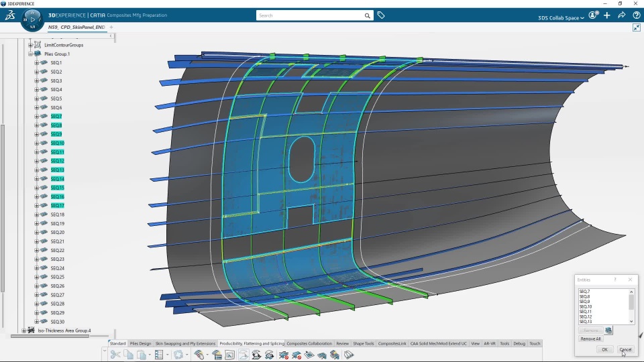Expand the SEQ.7 tree node
The image size is (644, 362).
(36, 116)
